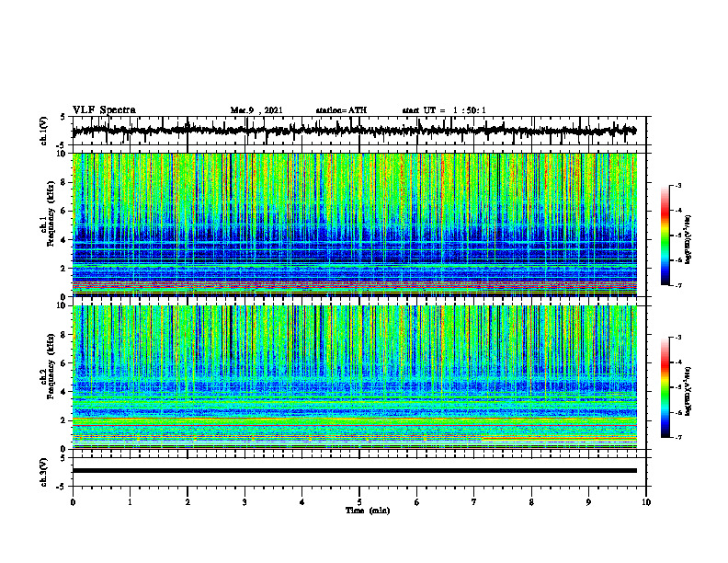Click the "5" tick on the time axis

tap(359, 502)
